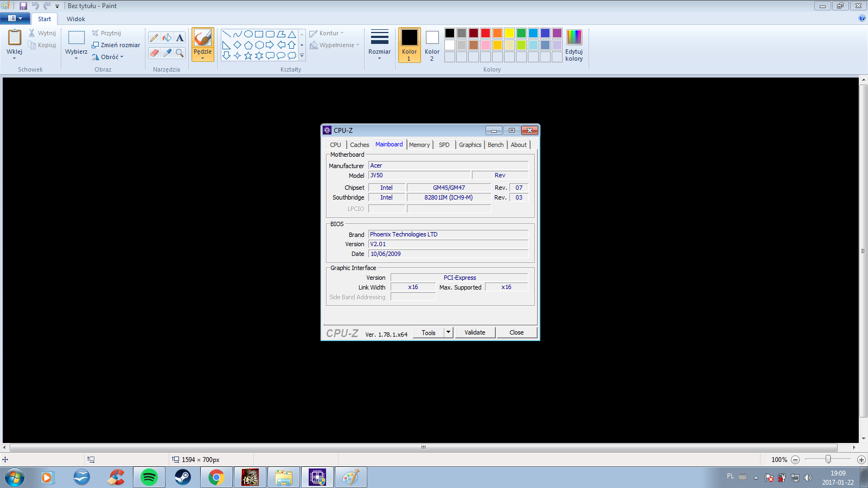This screenshot has height=488, width=868.
Task: Click the Save icon in the title bar
Action: tap(23, 6)
